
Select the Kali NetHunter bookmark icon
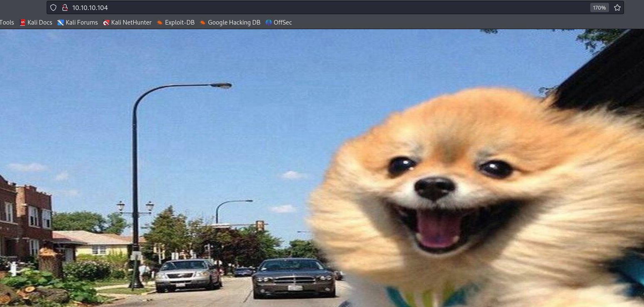coord(106,22)
